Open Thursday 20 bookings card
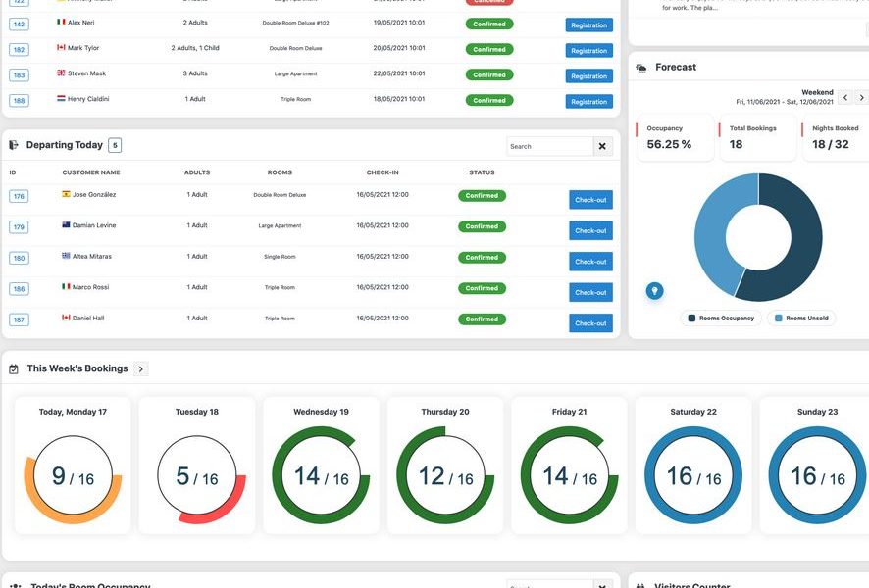The height and width of the screenshot is (588, 869). 445,465
